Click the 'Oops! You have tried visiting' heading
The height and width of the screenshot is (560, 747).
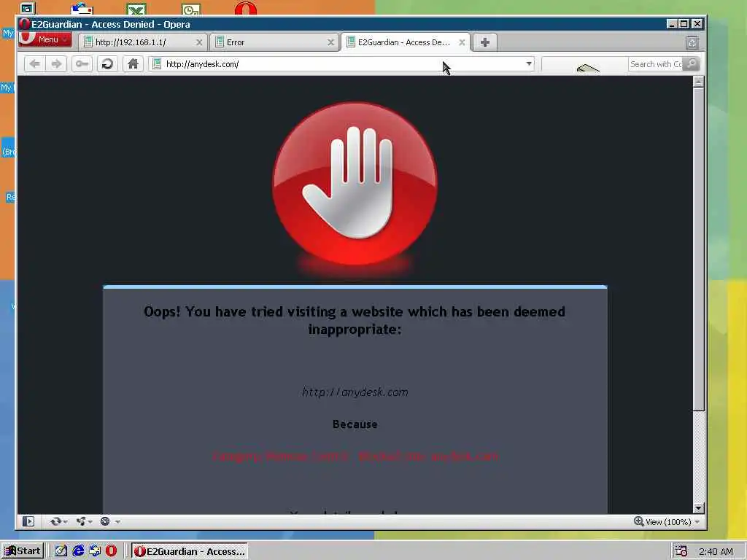355,320
